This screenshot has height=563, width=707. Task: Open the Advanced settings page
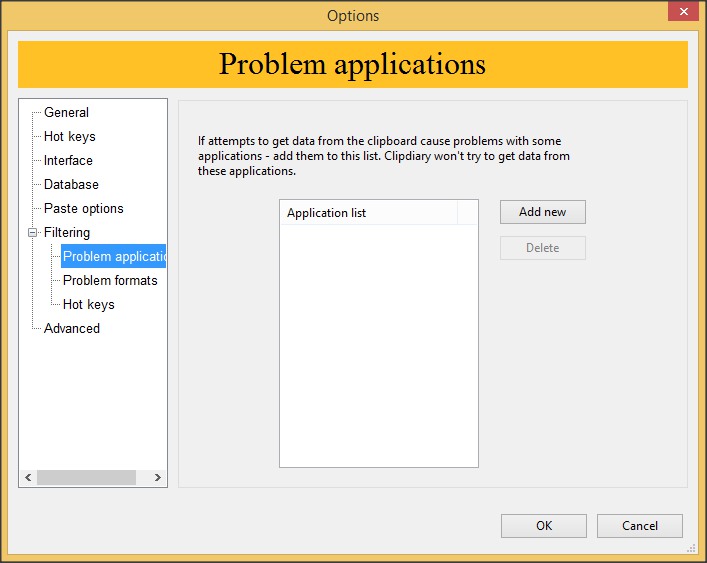71,329
